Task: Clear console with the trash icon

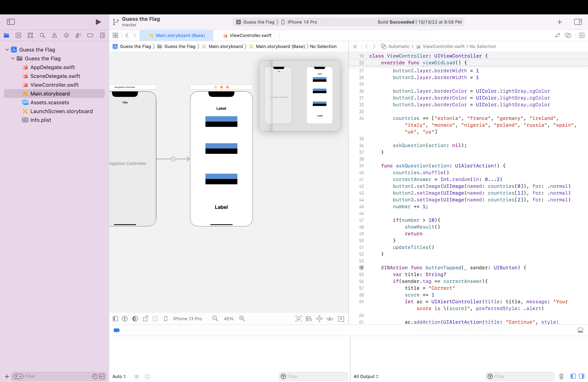Action: coord(561,376)
